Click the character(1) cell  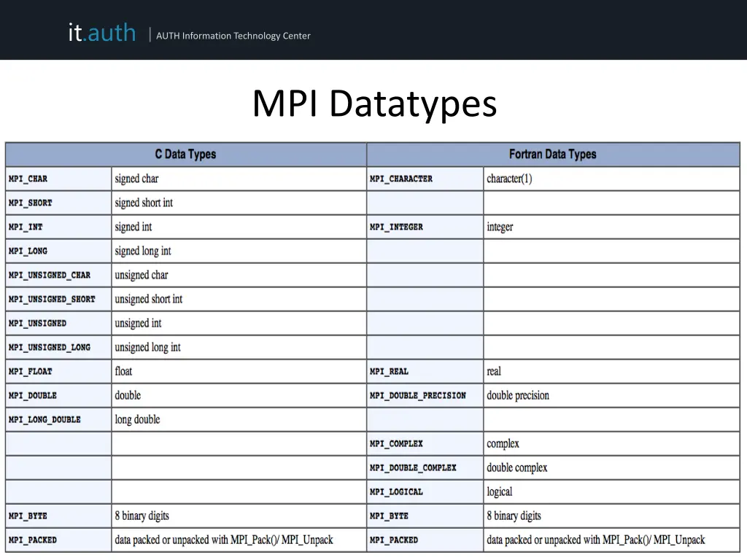[x=612, y=179]
